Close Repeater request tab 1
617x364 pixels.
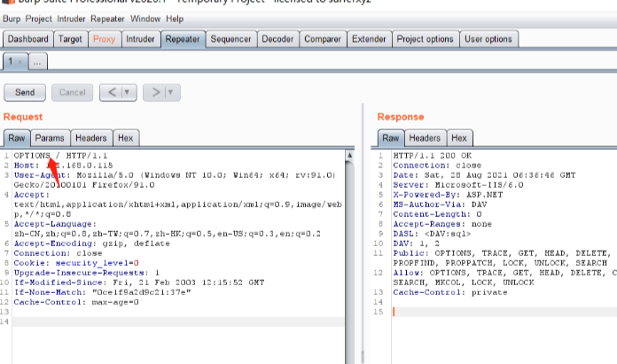20,63
